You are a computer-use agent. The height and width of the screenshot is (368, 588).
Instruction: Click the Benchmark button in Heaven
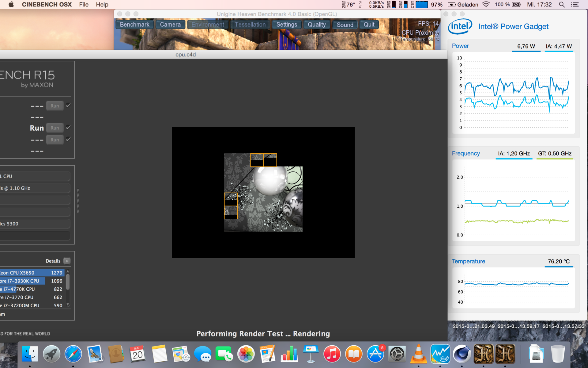coord(134,25)
